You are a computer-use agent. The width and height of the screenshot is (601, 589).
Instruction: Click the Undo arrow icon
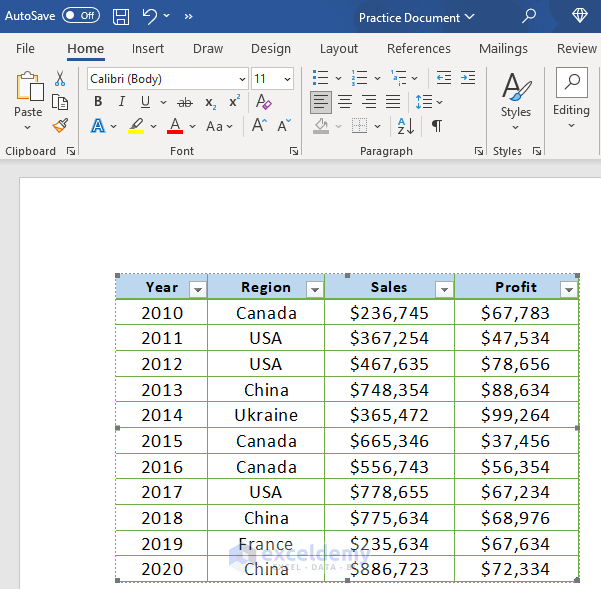tap(149, 16)
